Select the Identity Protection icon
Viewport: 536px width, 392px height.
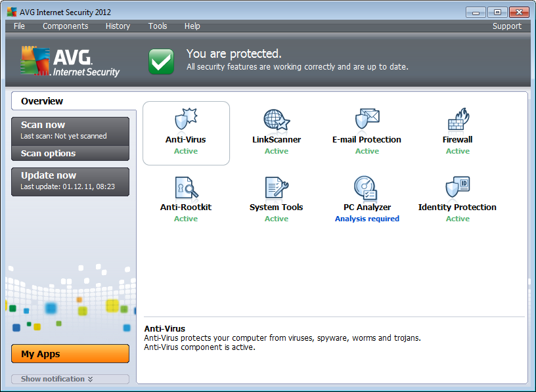458,187
